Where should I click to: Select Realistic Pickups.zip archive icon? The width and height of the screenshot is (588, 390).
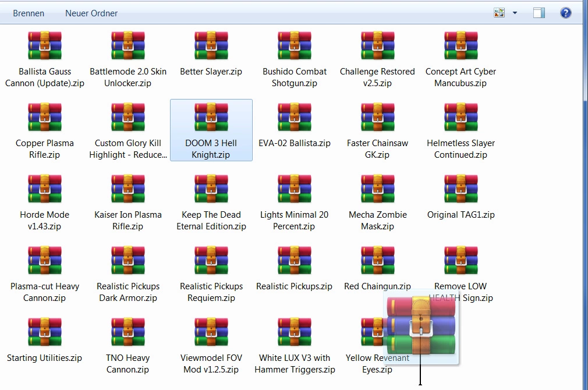coord(295,261)
